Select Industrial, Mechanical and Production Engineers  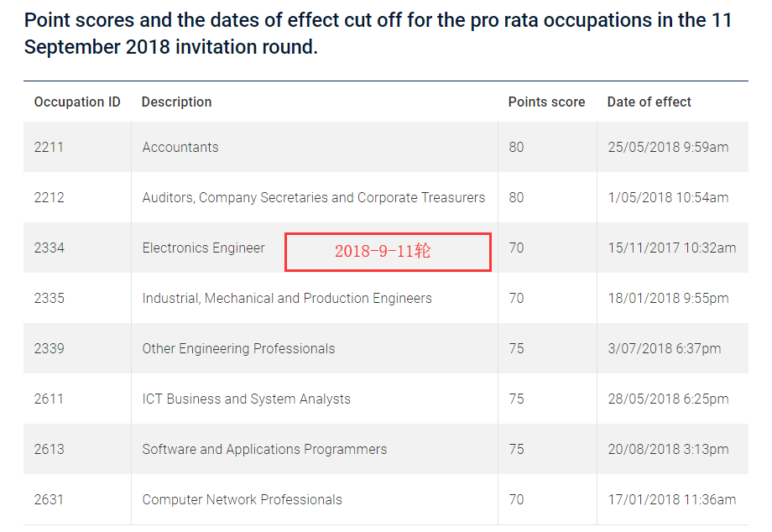(287, 299)
